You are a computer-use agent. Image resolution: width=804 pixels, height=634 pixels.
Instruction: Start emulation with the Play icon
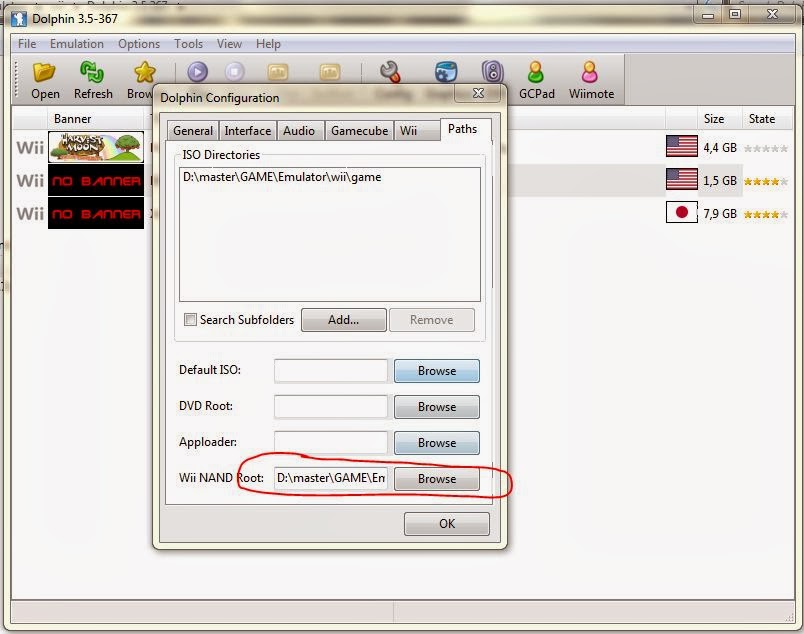pyautogui.click(x=197, y=72)
